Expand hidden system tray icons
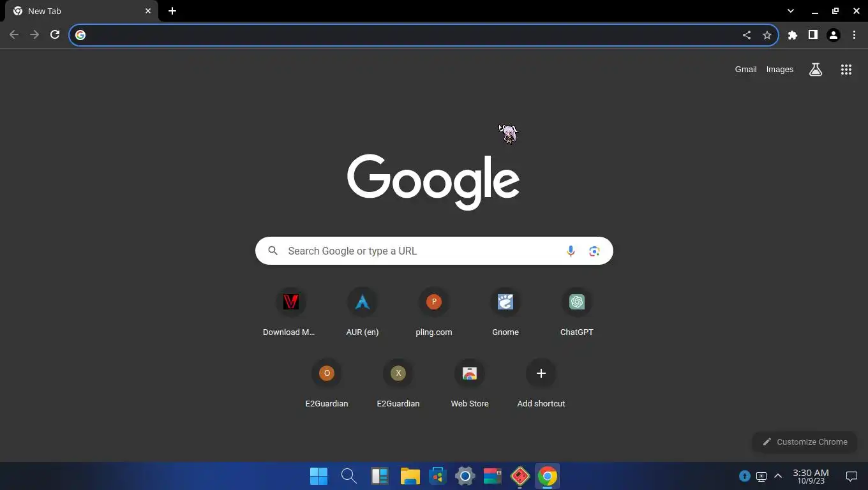 [x=778, y=476]
